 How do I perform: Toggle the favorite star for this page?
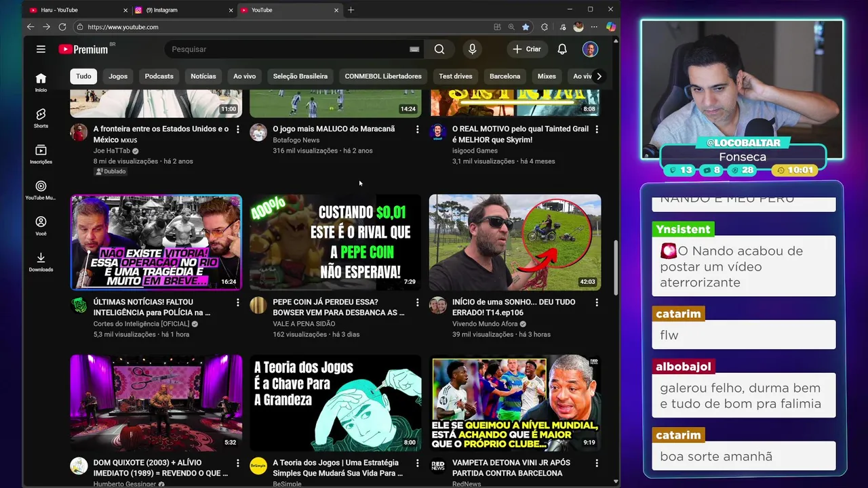(526, 27)
